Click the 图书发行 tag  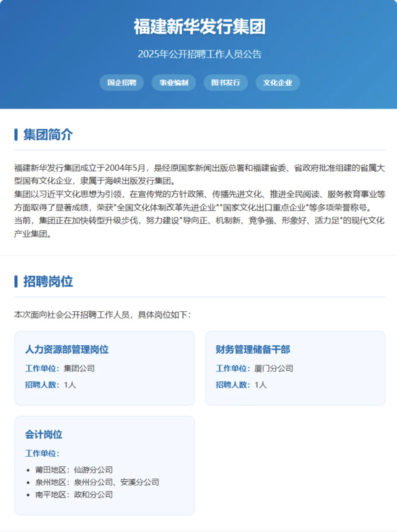tap(225, 83)
